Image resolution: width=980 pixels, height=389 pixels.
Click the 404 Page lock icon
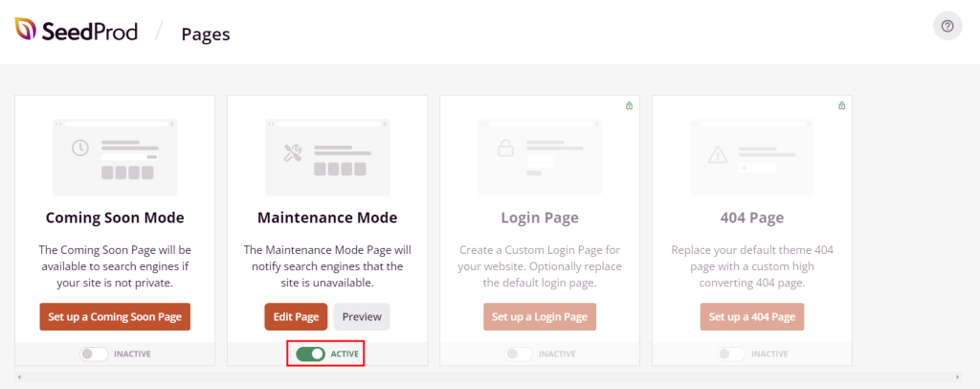(841, 105)
